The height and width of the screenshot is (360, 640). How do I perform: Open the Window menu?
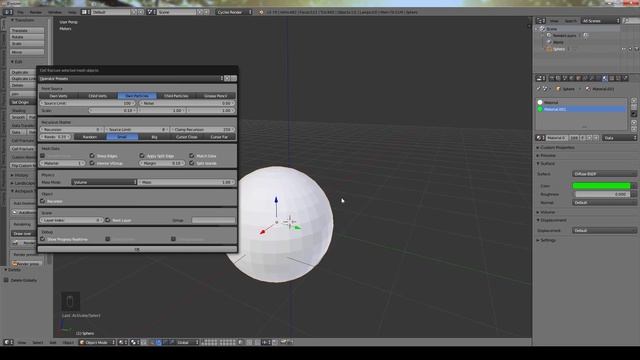click(55, 12)
